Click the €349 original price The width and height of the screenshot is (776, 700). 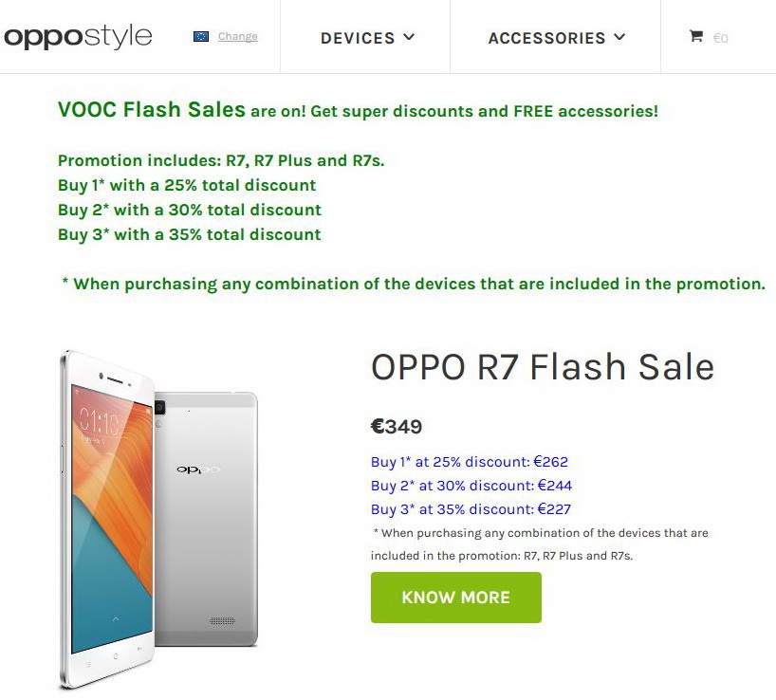click(x=397, y=427)
